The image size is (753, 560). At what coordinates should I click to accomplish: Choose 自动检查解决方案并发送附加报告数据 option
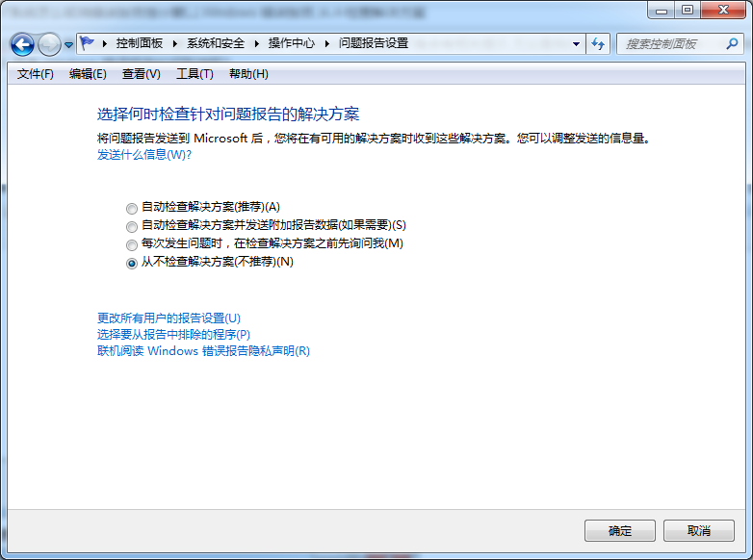[x=132, y=226]
